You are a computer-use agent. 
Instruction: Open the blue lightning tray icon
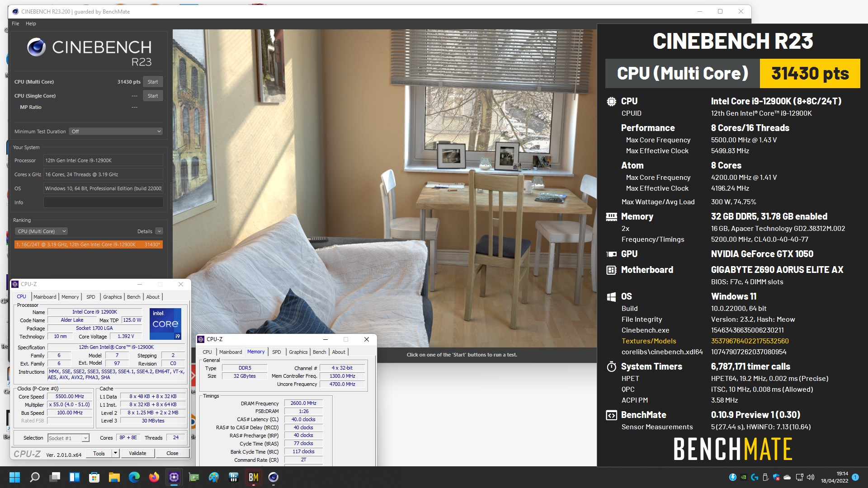tap(733, 477)
